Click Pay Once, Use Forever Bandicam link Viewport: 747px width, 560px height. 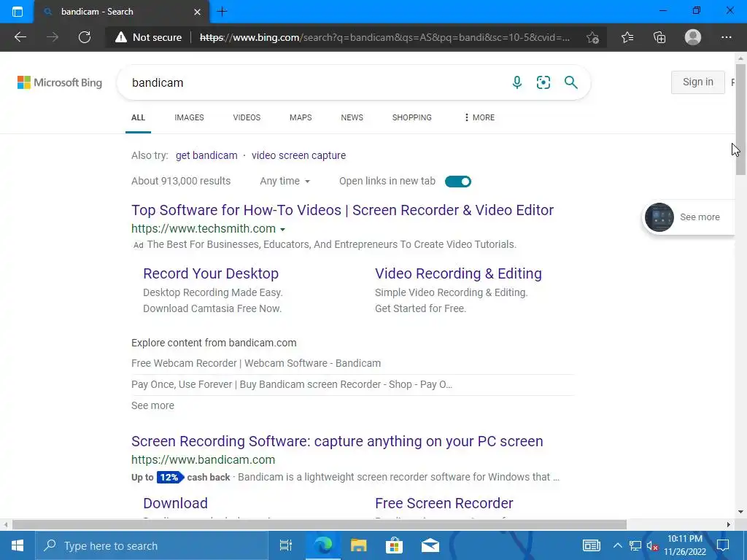(x=292, y=384)
